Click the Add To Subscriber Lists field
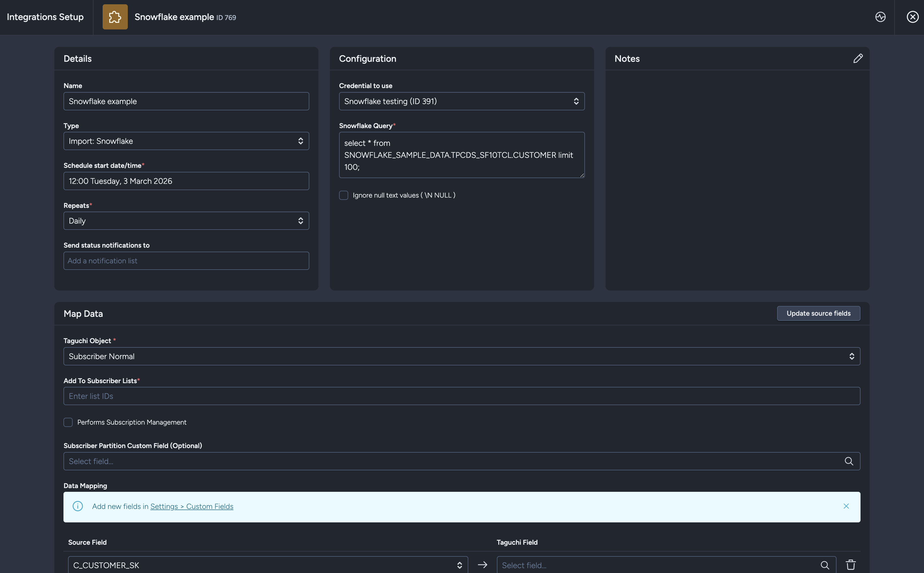The height and width of the screenshot is (573, 924). click(x=461, y=396)
